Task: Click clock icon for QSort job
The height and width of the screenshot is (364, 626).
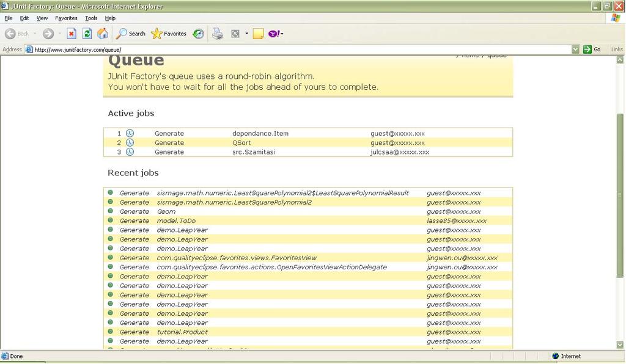Action: click(130, 142)
